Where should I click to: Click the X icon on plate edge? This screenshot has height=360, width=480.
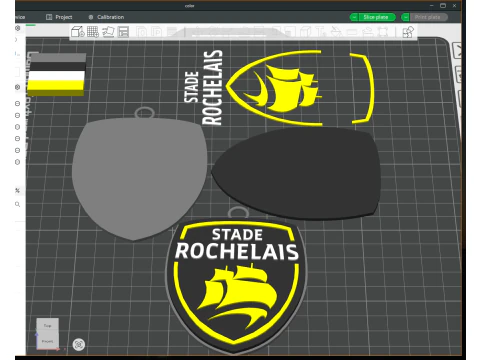pyautogui.click(x=457, y=51)
